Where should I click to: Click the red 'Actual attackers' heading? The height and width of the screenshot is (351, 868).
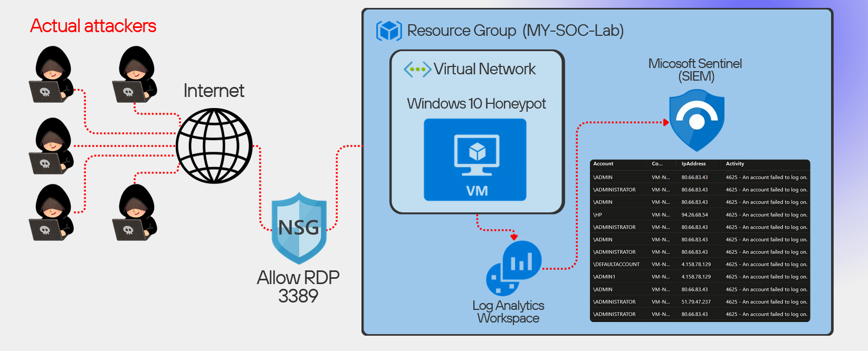[93, 26]
